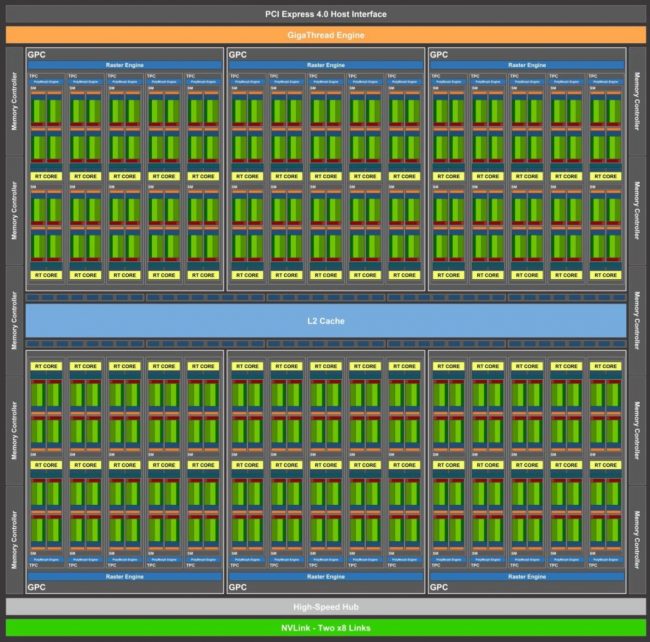Click the GPC label of the lower-right cluster
This screenshot has height=642, width=650.
pos(439,587)
